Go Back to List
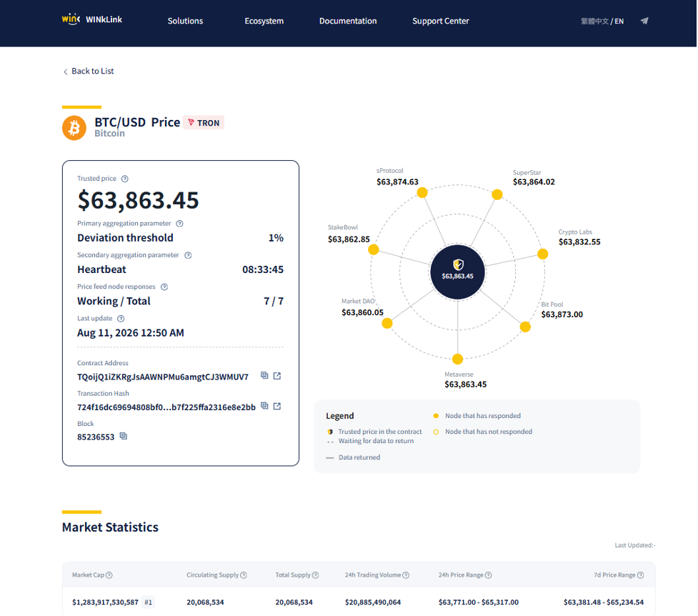The height and width of the screenshot is (616, 698). [89, 71]
